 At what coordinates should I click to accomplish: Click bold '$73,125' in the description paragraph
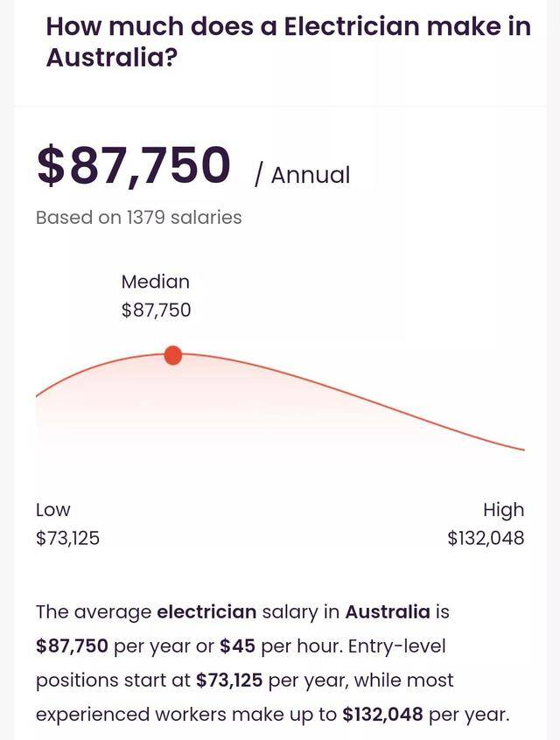click(229, 680)
